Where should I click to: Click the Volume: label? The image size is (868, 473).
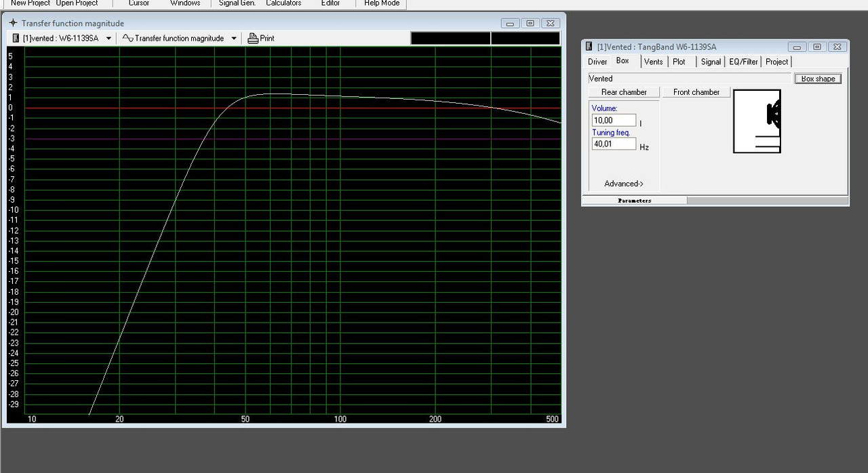[605, 108]
